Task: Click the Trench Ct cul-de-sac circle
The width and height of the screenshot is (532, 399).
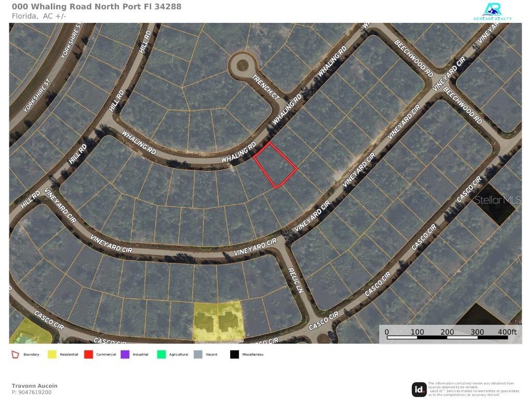Action: [x=242, y=65]
